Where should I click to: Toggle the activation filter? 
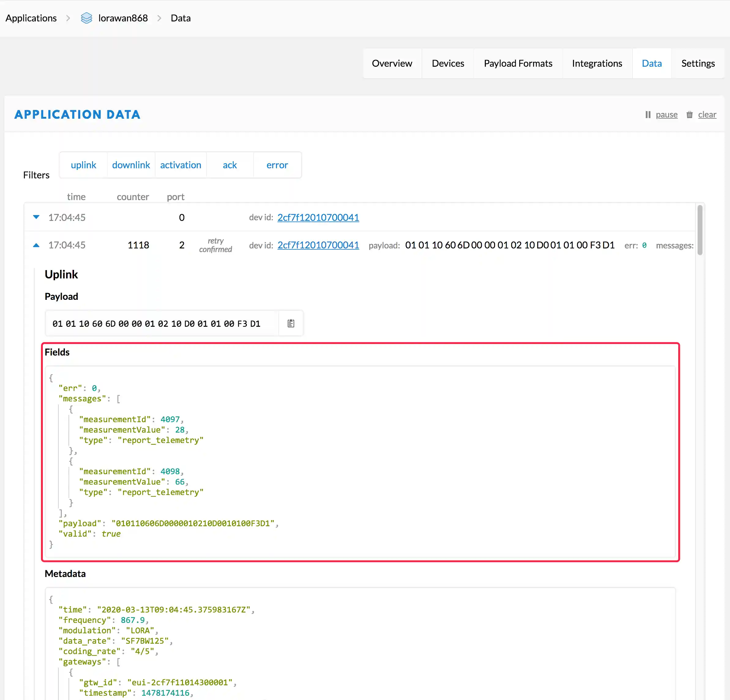[181, 165]
